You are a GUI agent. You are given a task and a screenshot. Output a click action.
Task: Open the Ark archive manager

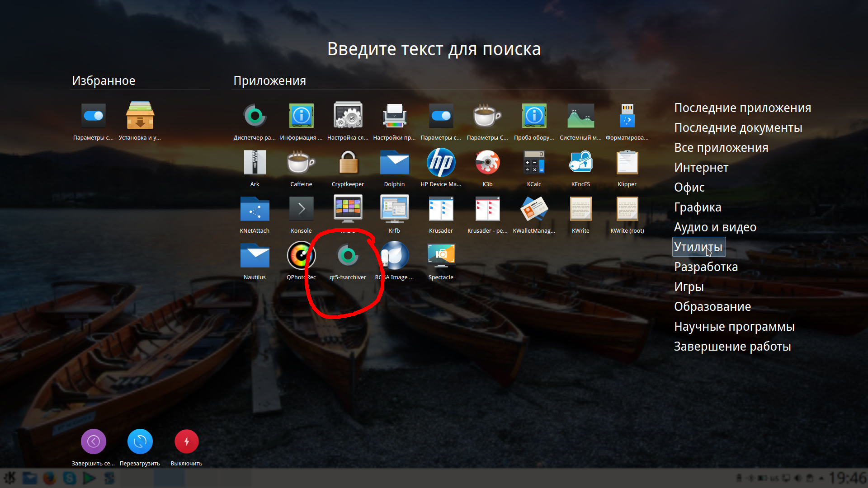[x=255, y=163]
